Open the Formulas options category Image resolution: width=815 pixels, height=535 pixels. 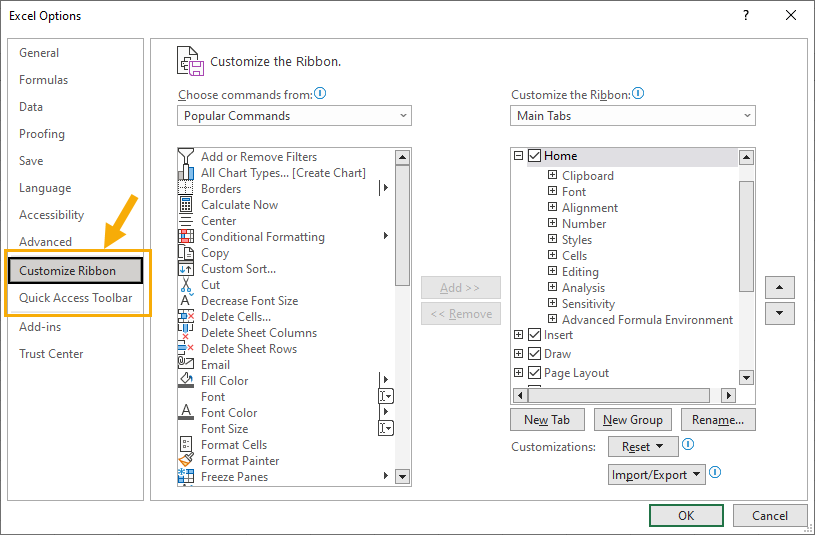click(x=44, y=80)
